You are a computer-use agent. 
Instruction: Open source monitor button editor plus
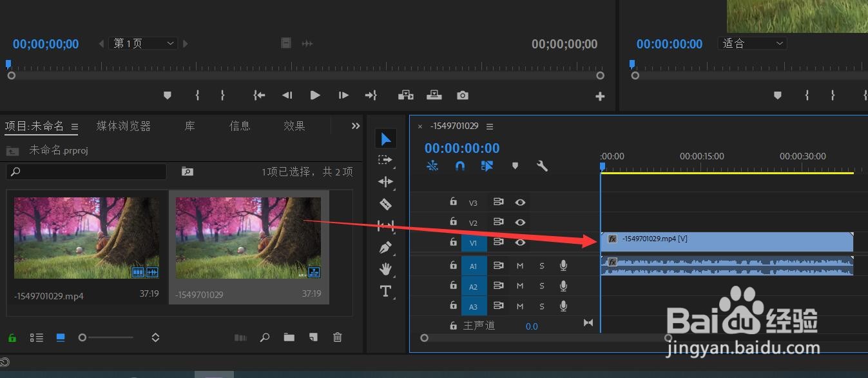600,96
